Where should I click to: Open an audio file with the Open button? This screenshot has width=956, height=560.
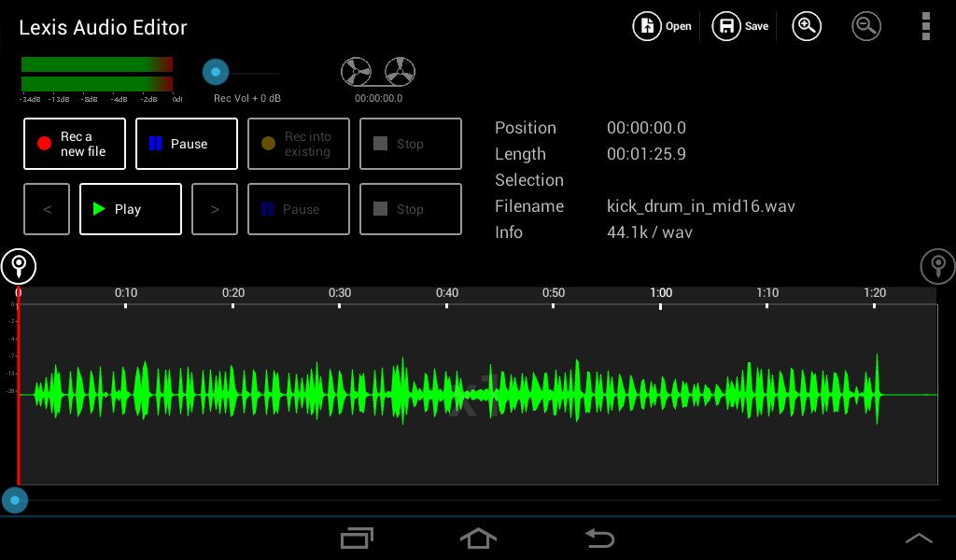tap(662, 26)
